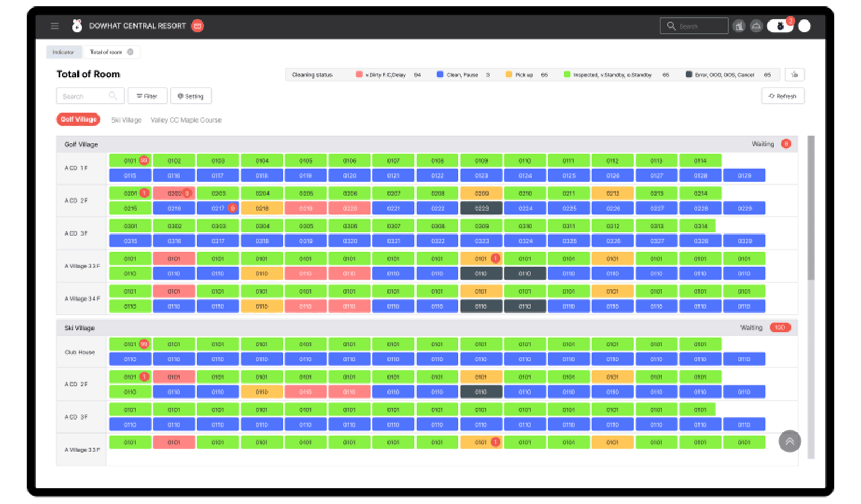Viewport: 861px width, 504px height.
Task: Open dark gray room 0223
Action: (x=481, y=208)
